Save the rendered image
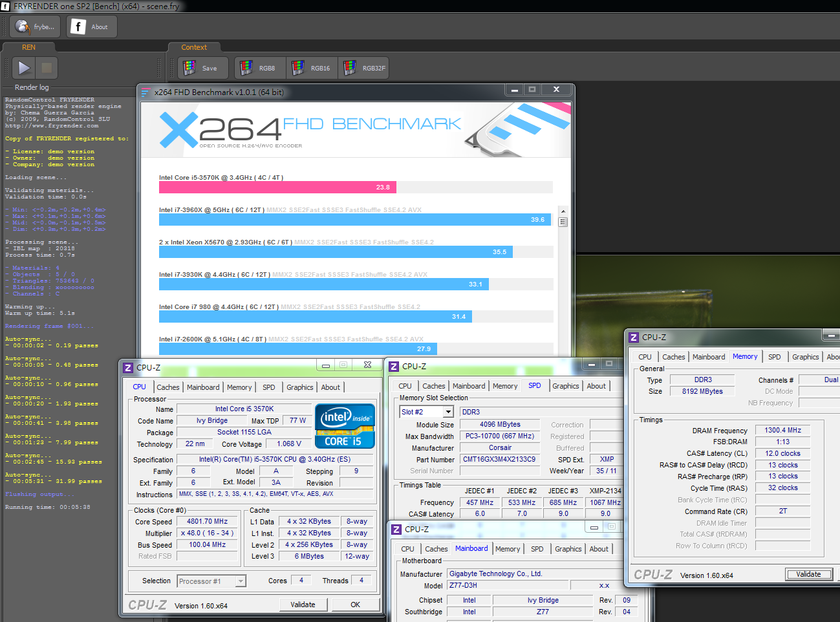Viewport: 840px width, 622px height. pos(203,68)
